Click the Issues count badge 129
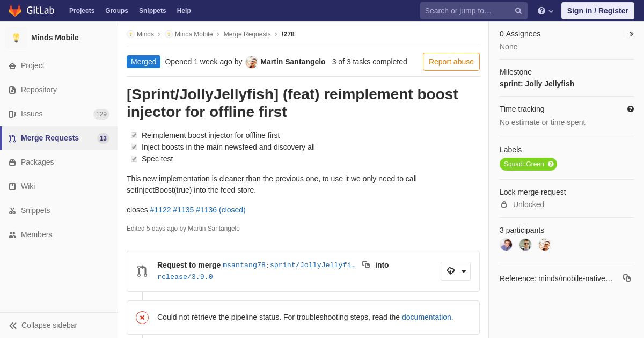This screenshot has height=338, width=644. pyautogui.click(x=101, y=114)
